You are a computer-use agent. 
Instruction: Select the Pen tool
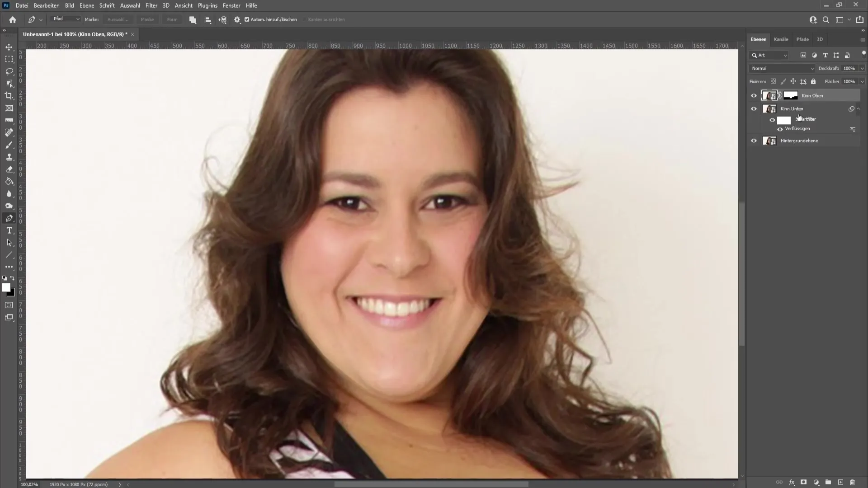(x=9, y=219)
